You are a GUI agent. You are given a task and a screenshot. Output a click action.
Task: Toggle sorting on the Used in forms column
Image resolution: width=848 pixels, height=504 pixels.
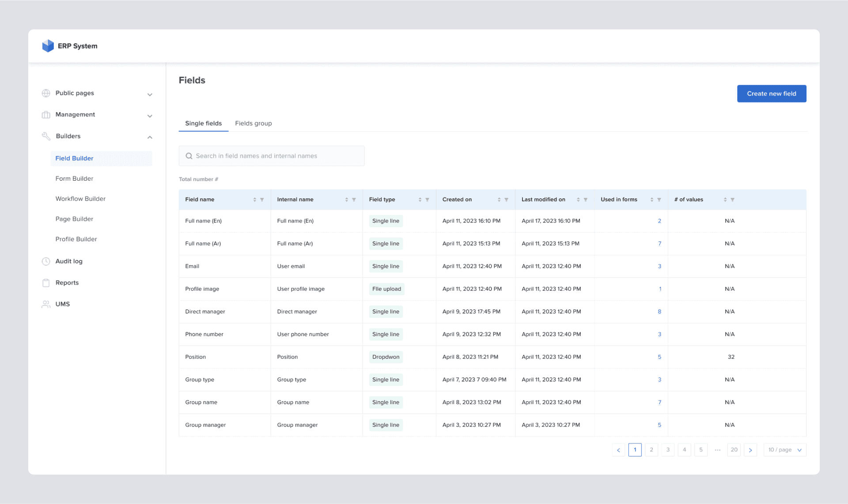coord(653,199)
